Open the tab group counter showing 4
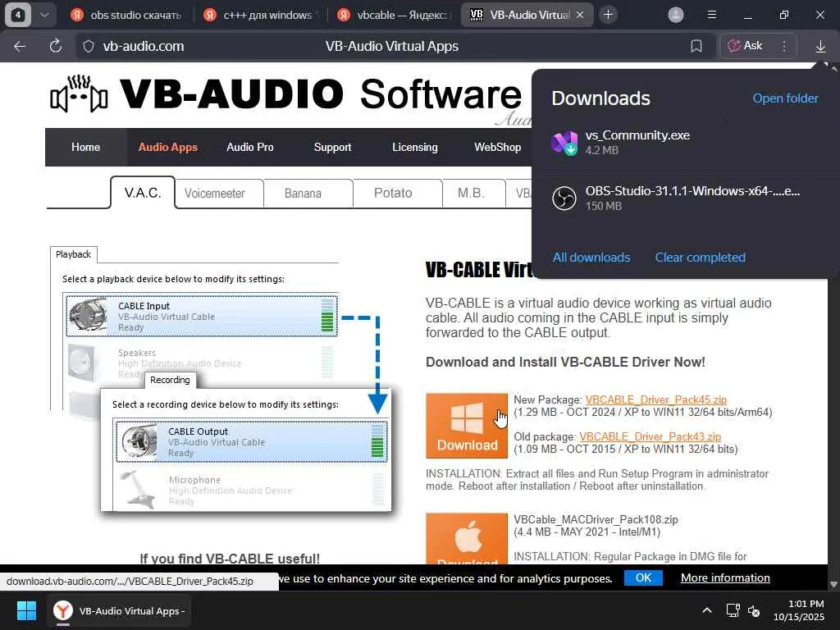 [x=18, y=15]
